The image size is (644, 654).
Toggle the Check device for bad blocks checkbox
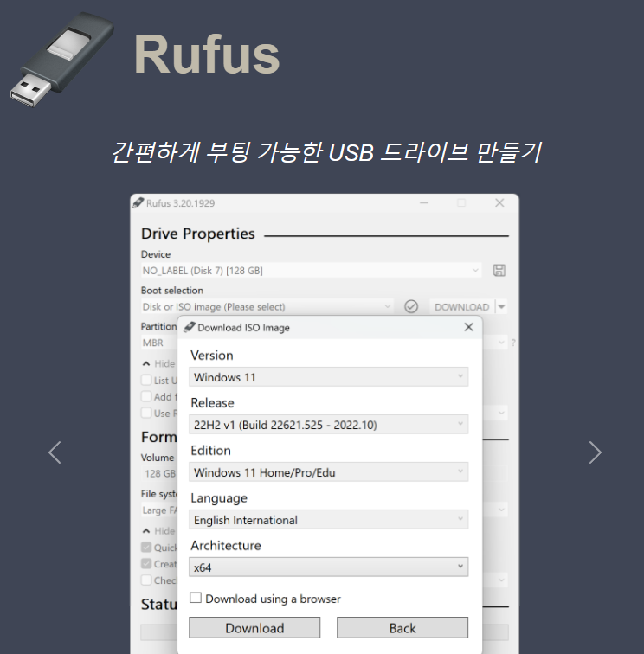click(x=146, y=580)
